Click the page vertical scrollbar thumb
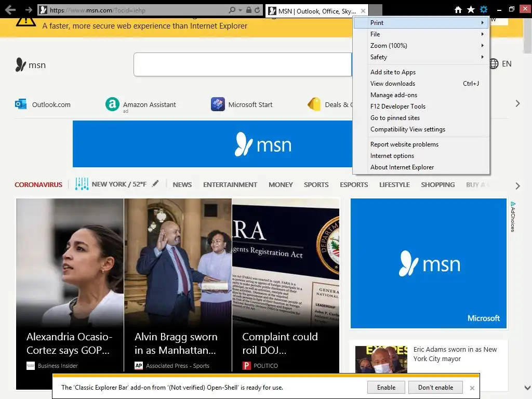532x399 pixels. click(528, 36)
